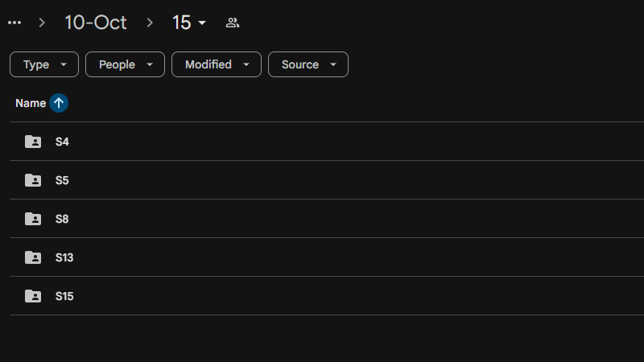Screen dimensions: 644x362
Task: Select the S13 folder name
Action: tap(64, 257)
